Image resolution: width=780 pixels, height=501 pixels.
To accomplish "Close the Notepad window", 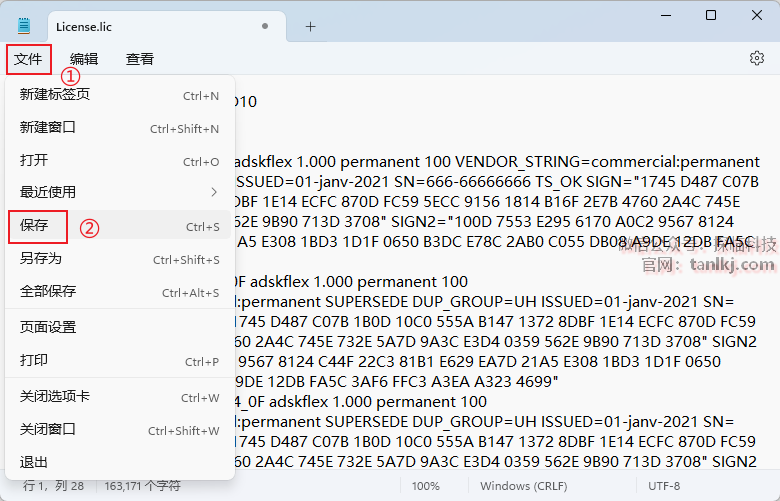I will pos(757,15).
